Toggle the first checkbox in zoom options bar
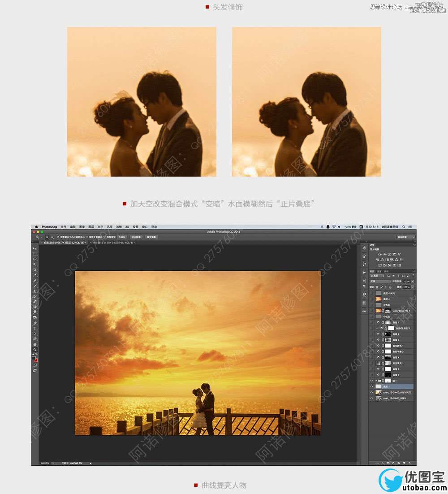The width and height of the screenshot is (448, 494). pos(58,237)
